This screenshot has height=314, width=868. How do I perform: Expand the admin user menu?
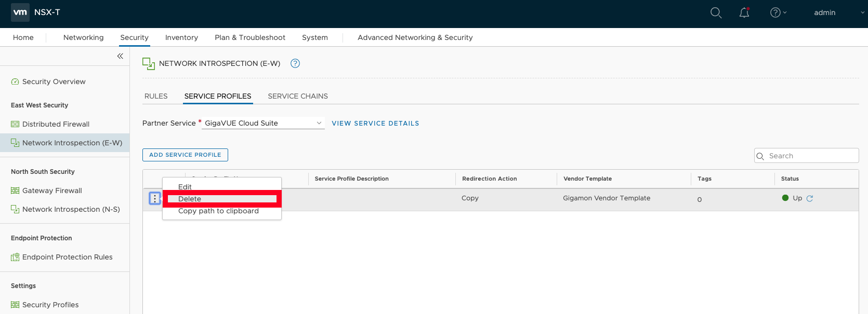coord(839,13)
